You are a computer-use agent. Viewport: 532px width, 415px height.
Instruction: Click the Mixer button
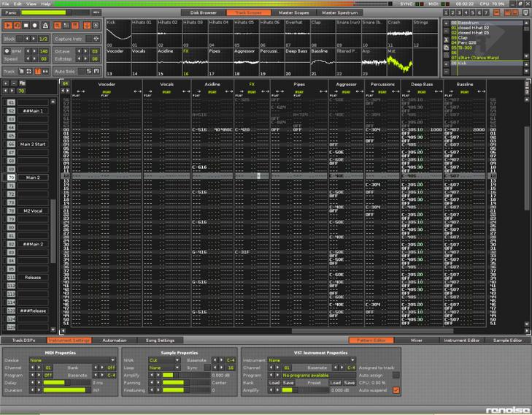417,340
